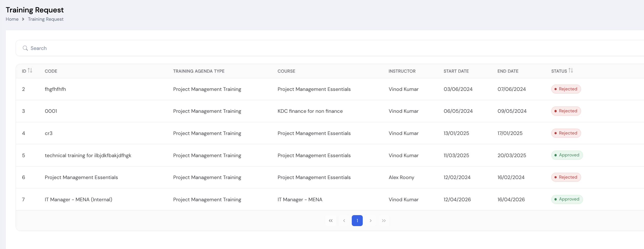Go to previous page arrow
Viewport: 644px width, 249px height.
(344, 220)
